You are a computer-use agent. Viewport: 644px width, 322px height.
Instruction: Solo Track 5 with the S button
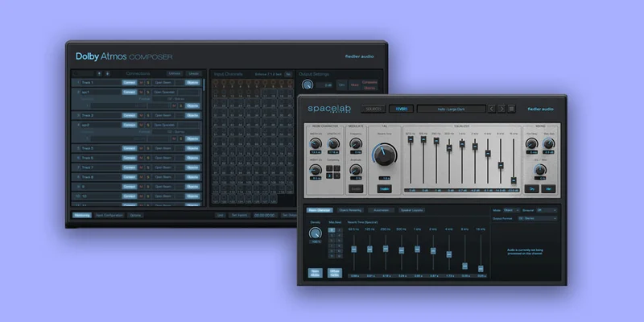[148, 148]
